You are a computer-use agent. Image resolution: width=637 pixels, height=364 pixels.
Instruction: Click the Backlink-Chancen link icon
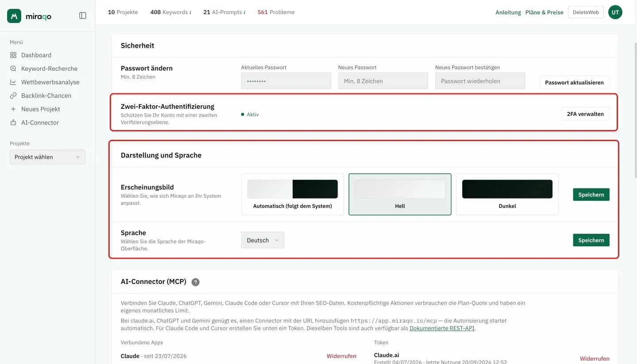click(13, 96)
